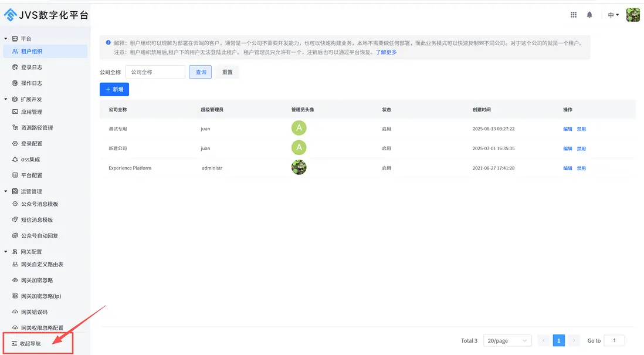Click the 公众号自动回复 sidebar icon
Screen dimensions: 644x355
click(15, 235)
